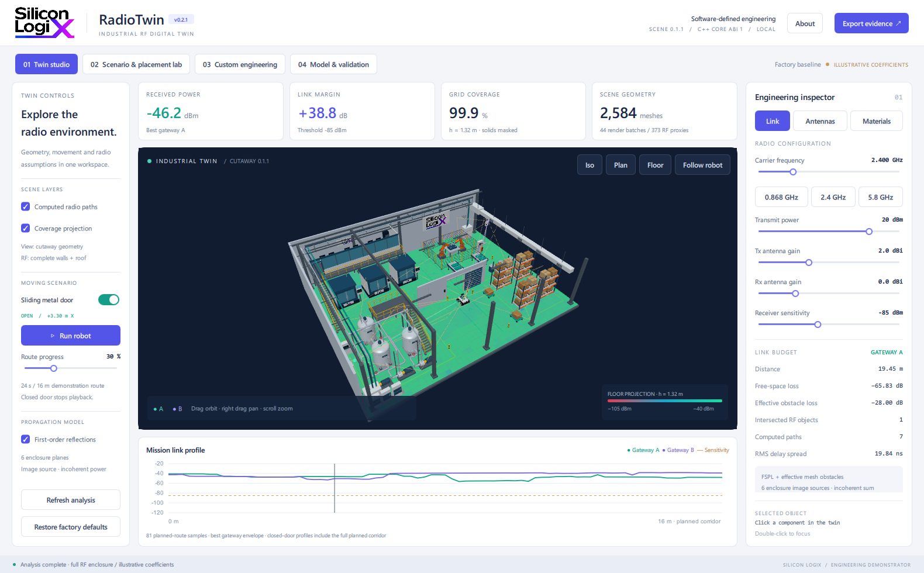Click the About button
Image resolution: width=924 pixels, height=573 pixels.
[805, 23]
